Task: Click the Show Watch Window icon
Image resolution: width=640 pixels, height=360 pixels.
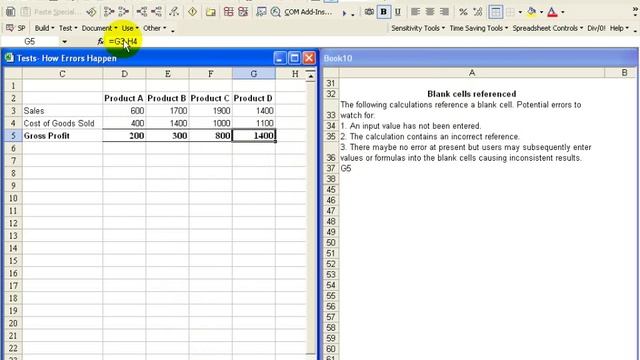Action: 261,12
